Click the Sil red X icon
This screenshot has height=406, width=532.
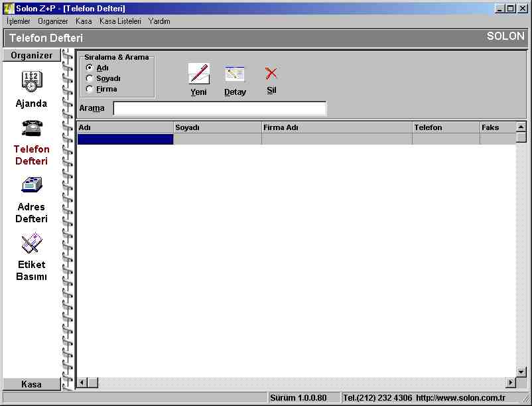pos(271,73)
